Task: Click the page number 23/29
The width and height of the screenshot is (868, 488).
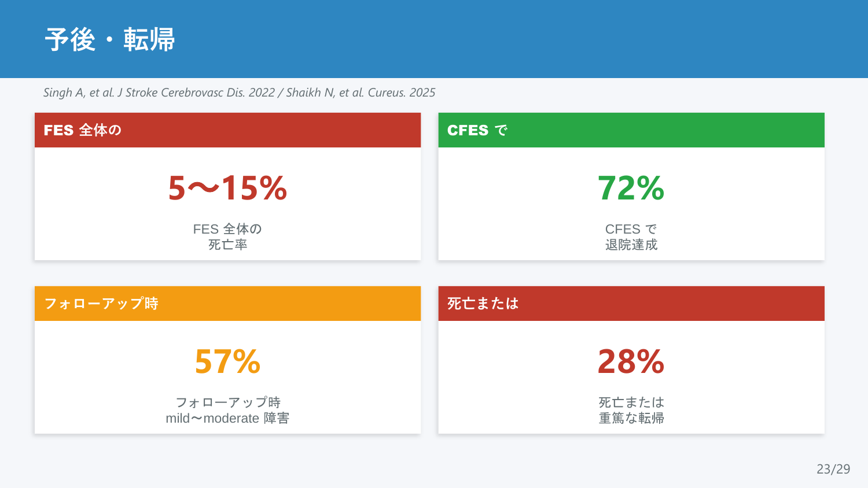Action: pyautogui.click(x=833, y=469)
